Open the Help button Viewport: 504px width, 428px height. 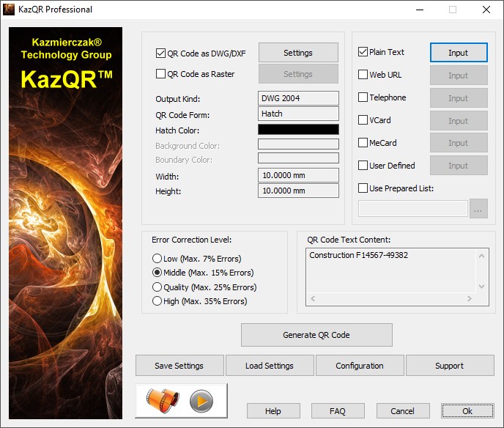273,411
